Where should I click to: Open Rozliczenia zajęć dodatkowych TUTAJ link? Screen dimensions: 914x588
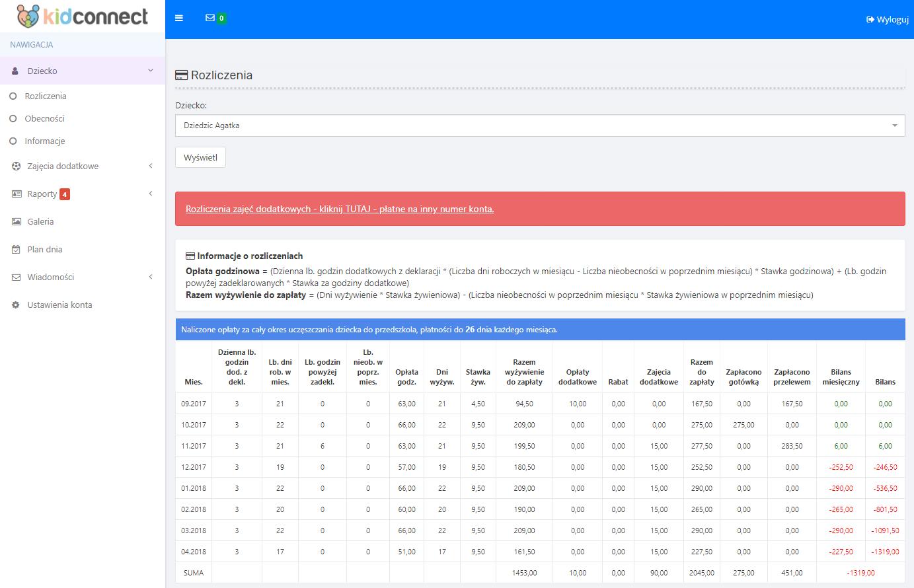pyautogui.click(x=340, y=209)
